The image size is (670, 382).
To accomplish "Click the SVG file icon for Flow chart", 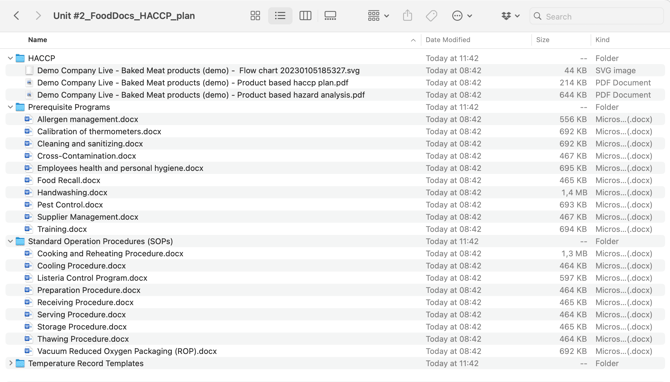I will coord(29,71).
